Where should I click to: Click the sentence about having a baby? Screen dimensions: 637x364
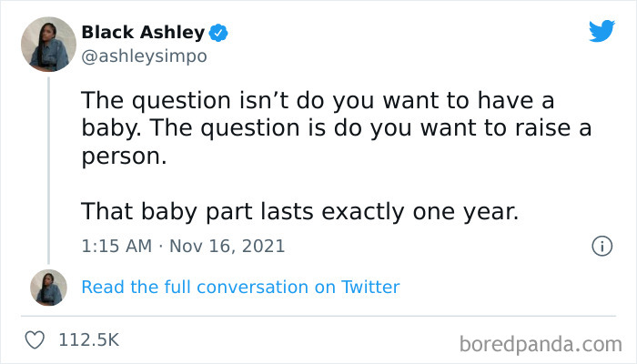pos(318,98)
